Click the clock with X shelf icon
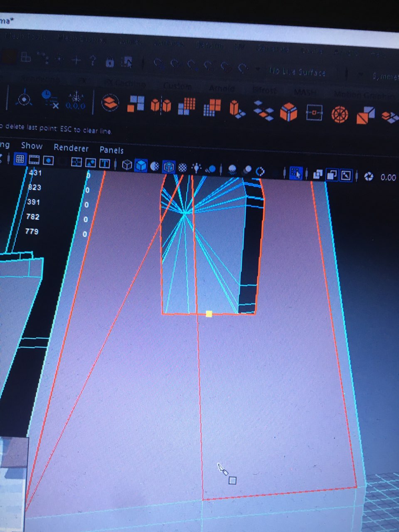 (x=50, y=99)
